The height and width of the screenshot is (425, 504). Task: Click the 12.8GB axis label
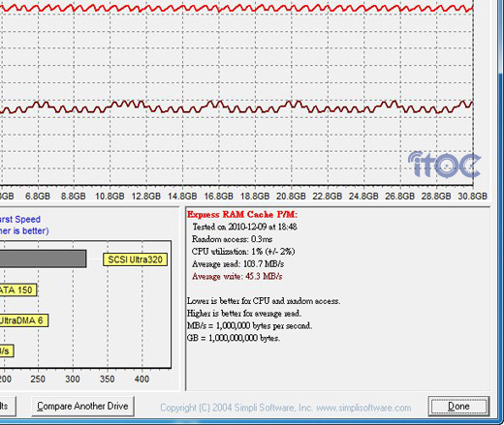tap(146, 196)
